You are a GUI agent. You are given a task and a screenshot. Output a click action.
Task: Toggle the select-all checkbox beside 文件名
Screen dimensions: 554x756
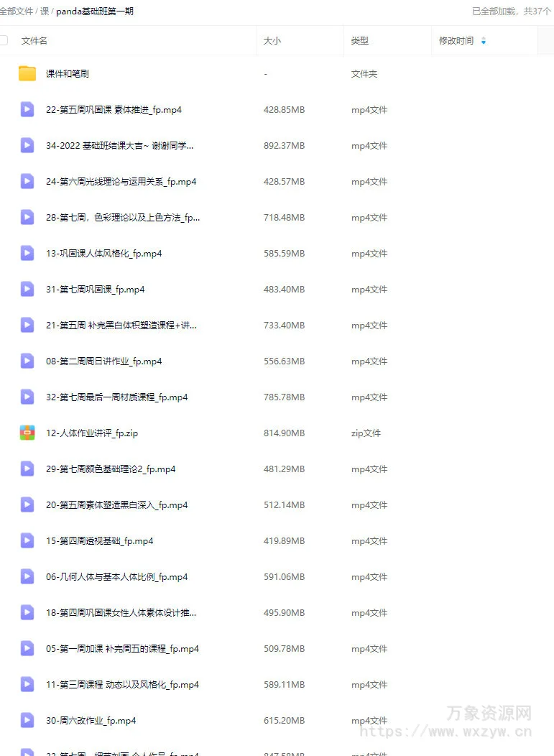pyautogui.click(x=4, y=40)
